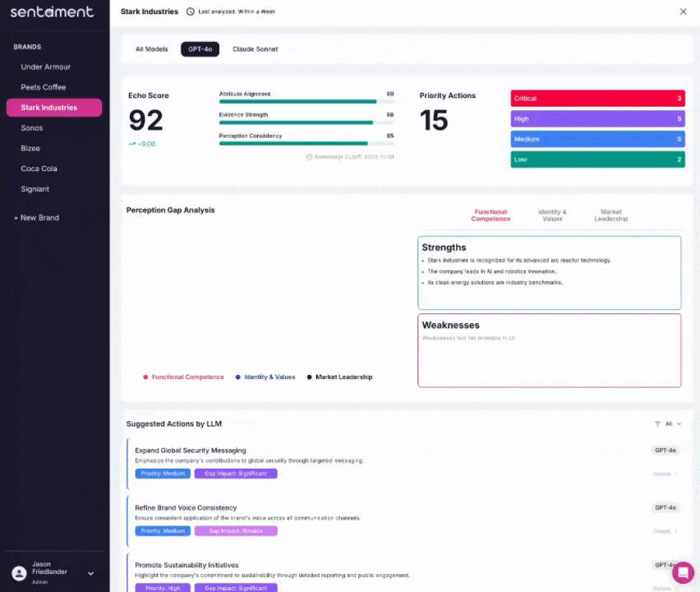Click Priority: High badge under Promote Sustainability

tap(163, 588)
